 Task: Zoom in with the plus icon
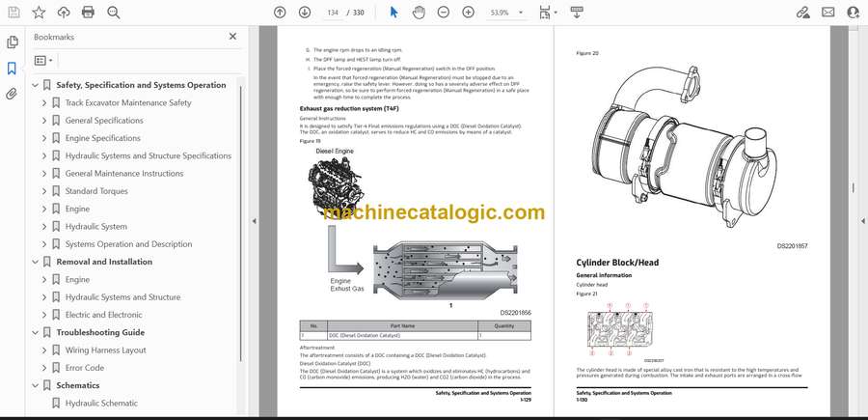[x=469, y=13]
